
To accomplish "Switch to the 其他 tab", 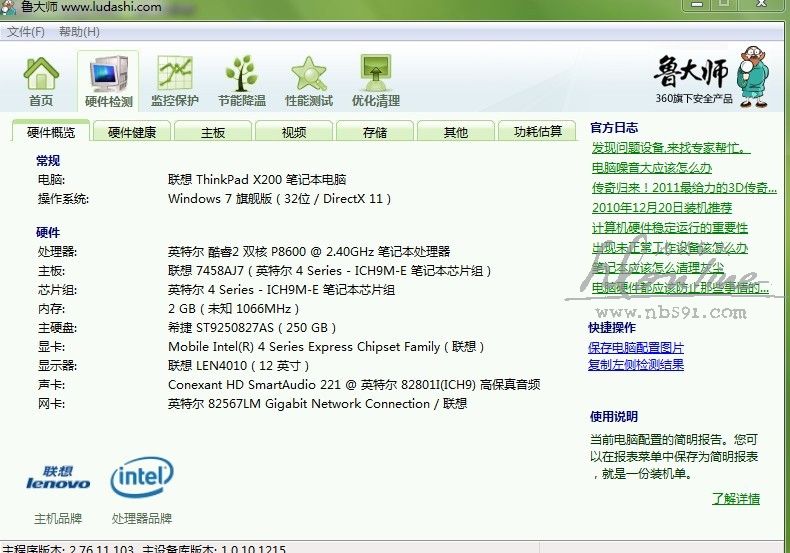I will 455,131.
